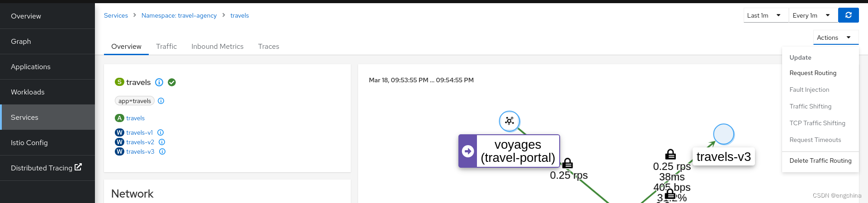The image size is (868, 203).
Task: Open the Inbound Metrics tab
Action: click(217, 46)
